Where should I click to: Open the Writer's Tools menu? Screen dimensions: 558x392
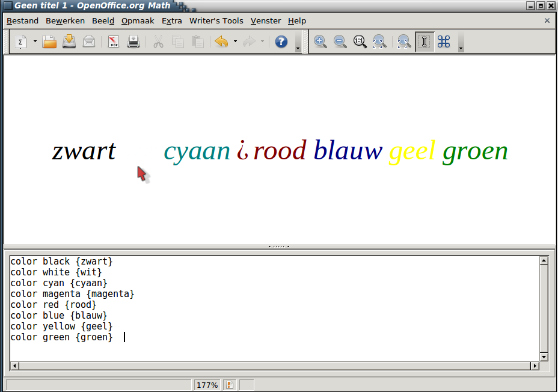(216, 20)
